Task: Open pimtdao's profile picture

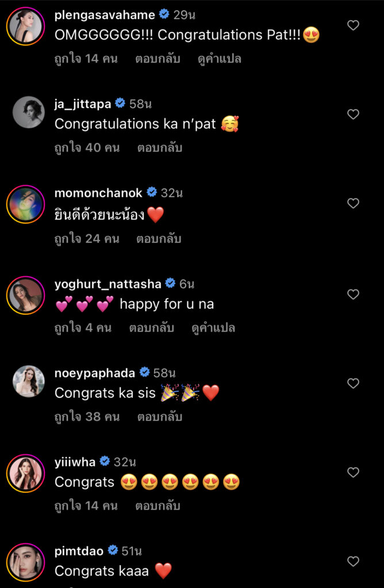Action: (x=25, y=562)
